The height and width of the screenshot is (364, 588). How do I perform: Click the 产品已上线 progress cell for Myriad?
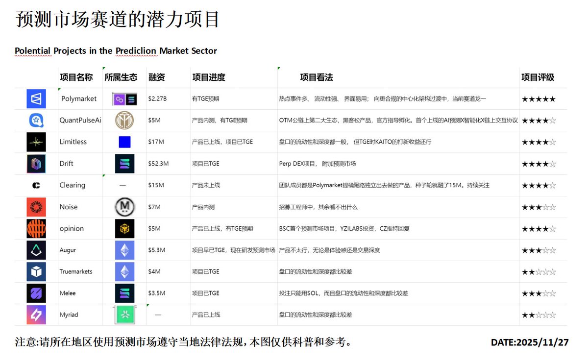(x=206, y=315)
